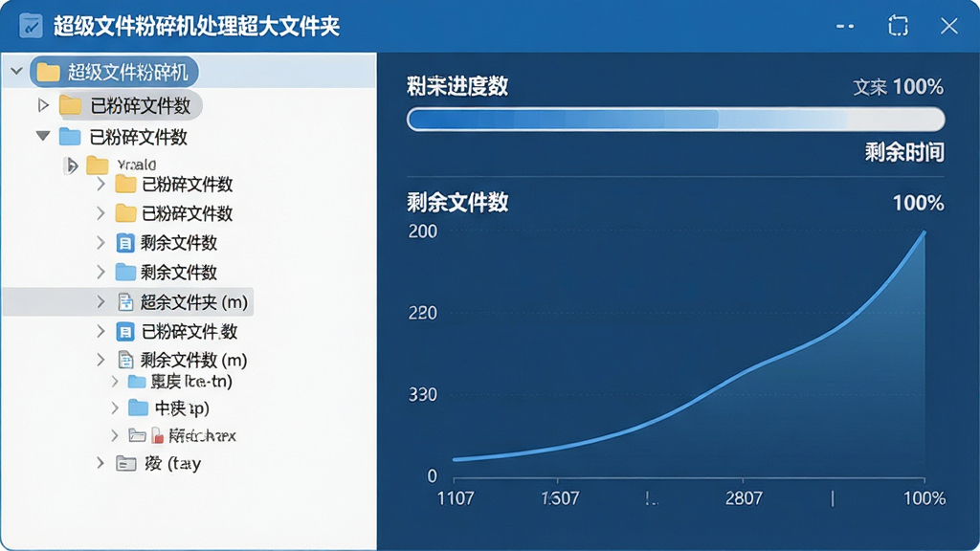
Task: Click the blue folder icon of the lte-tn) row
Action: (136, 381)
